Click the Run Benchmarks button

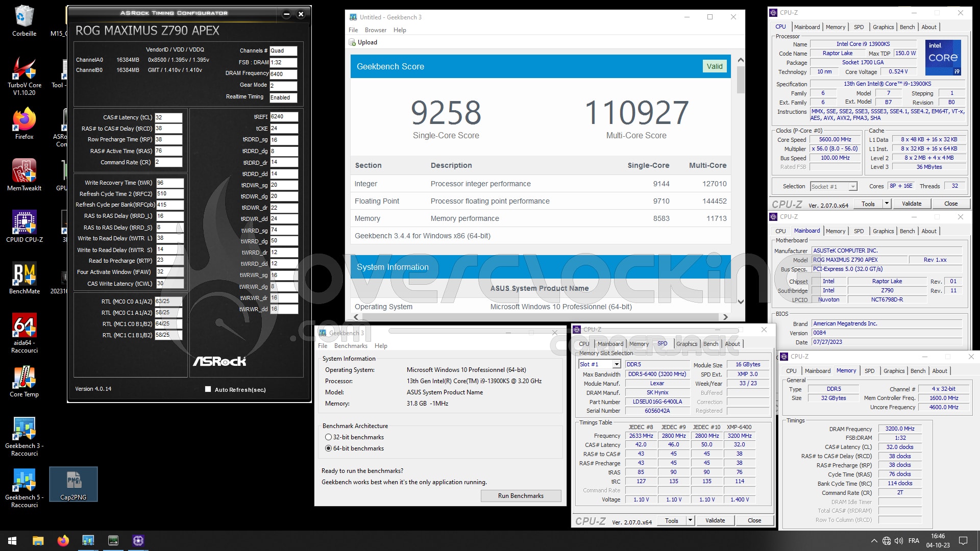click(521, 496)
